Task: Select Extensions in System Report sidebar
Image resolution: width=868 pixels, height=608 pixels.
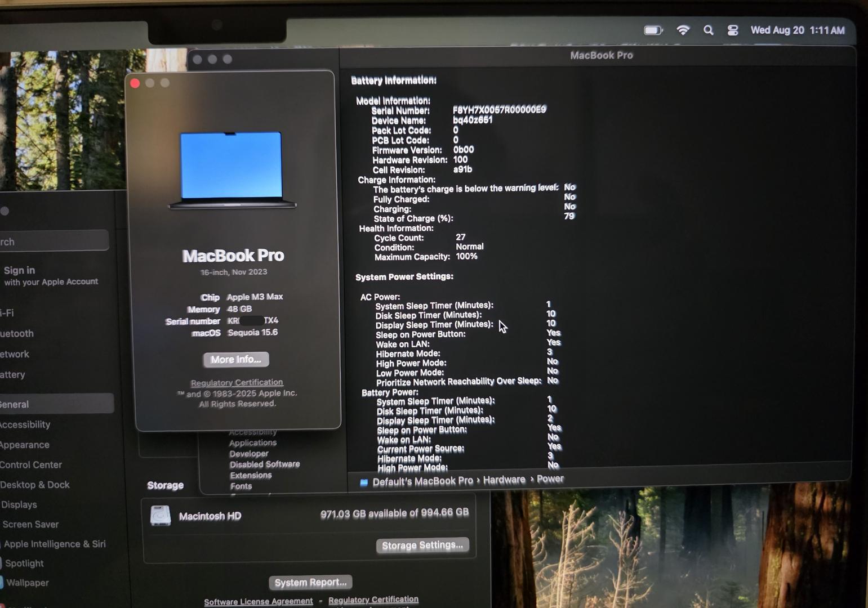Action: (x=251, y=475)
